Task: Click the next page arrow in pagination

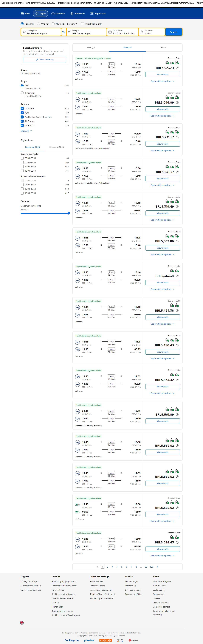Action: tap(157, 567)
